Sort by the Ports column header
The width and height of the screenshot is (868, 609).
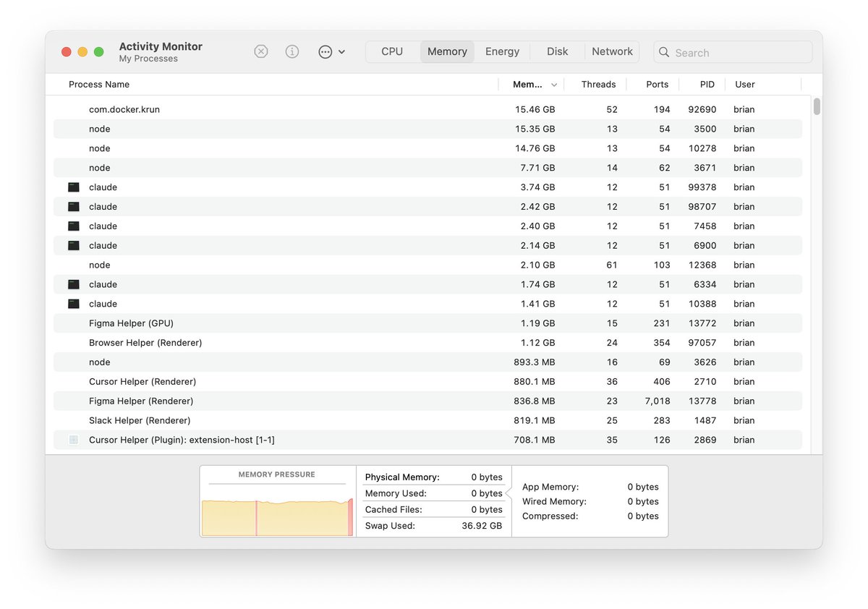(657, 85)
